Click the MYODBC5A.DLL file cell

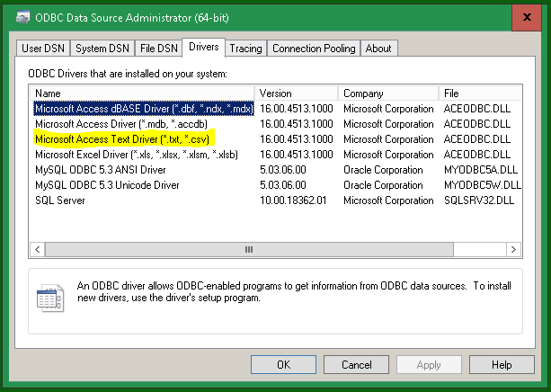pos(481,170)
